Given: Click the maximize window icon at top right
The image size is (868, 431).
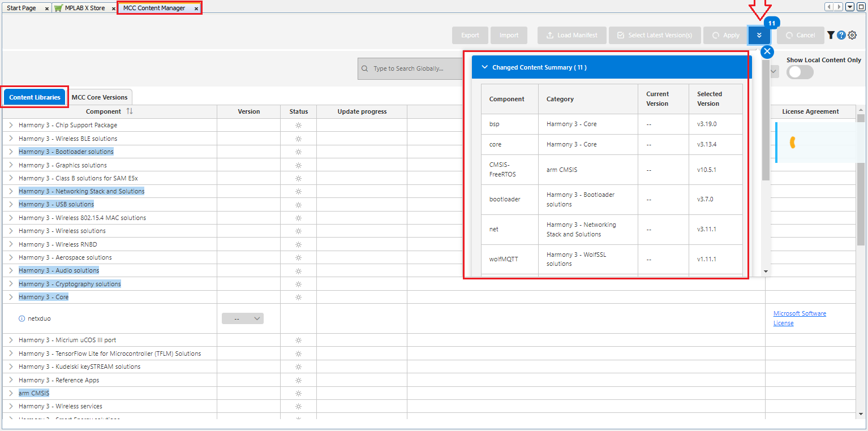Looking at the screenshot, I should [x=861, y=7].
